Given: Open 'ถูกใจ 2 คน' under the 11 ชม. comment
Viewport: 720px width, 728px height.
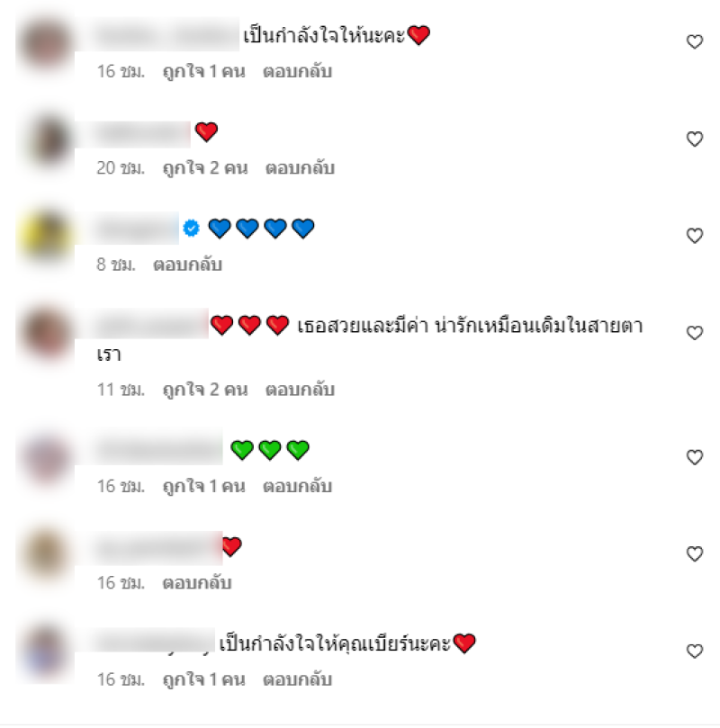Looking at the screenshot, I should pyautogui.click(x=205, y=390).
